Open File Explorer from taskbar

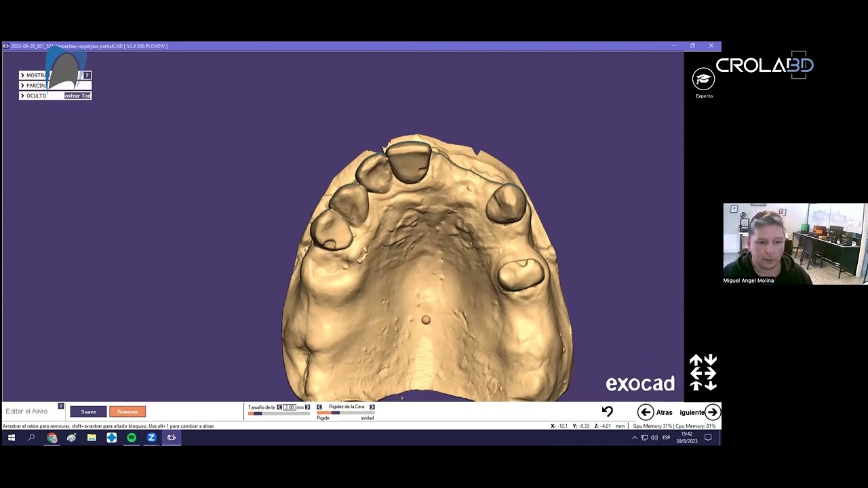(92, 438)
